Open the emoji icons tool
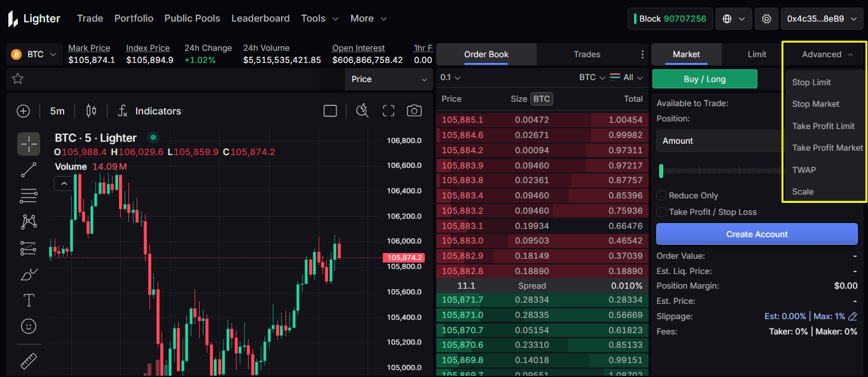Screen dimensions: 868x377 pos(29,326)
